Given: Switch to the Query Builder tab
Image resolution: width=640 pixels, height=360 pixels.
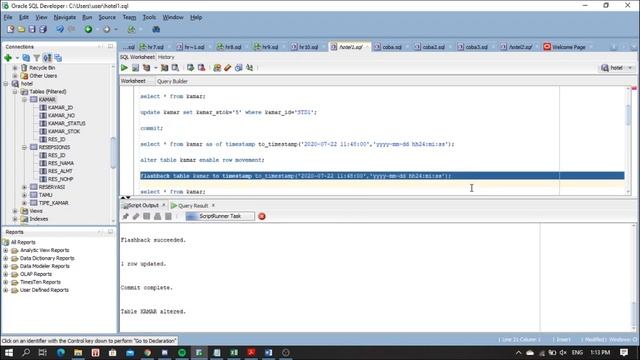Looking at the screenshot, I should click(x=172, y=81).
